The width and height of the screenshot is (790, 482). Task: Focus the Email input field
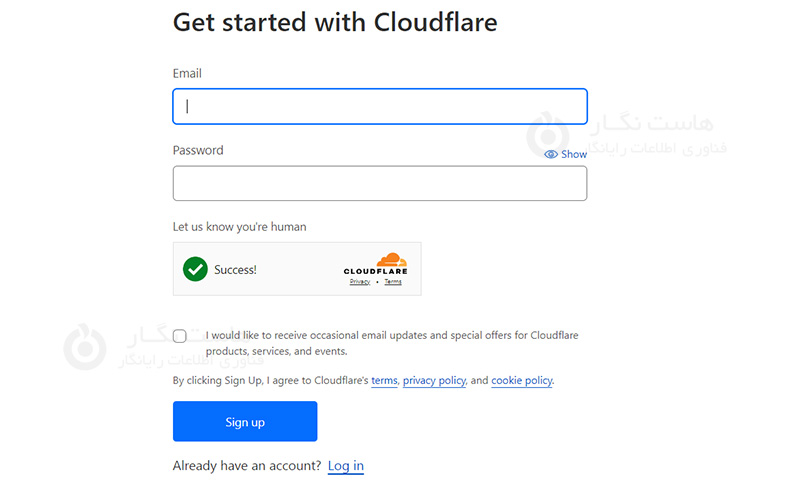[379, 107]
